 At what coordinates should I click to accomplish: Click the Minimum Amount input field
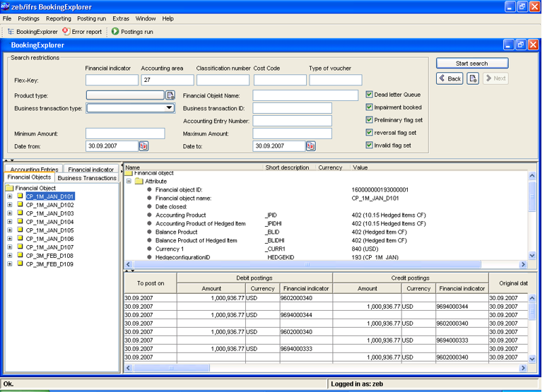click(x=125, y=133)
